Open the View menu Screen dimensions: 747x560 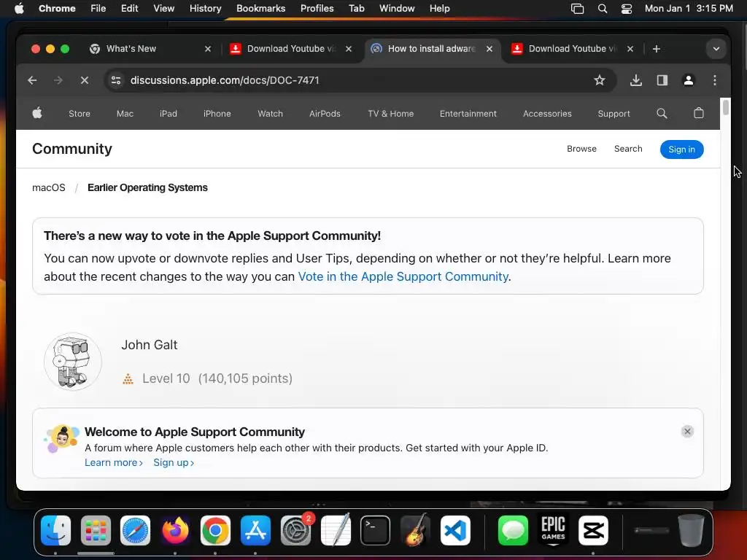(163, 9)
